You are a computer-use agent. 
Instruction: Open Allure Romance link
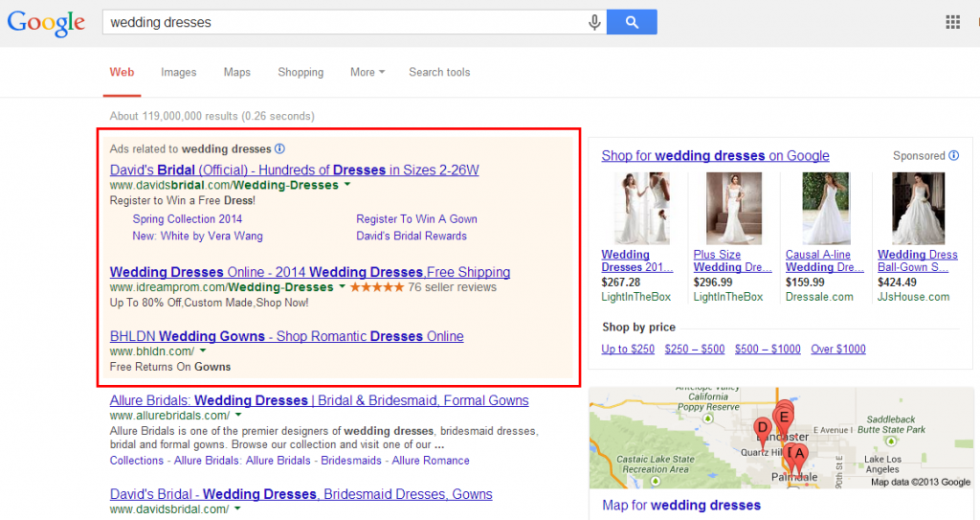(x=431, y=461)
